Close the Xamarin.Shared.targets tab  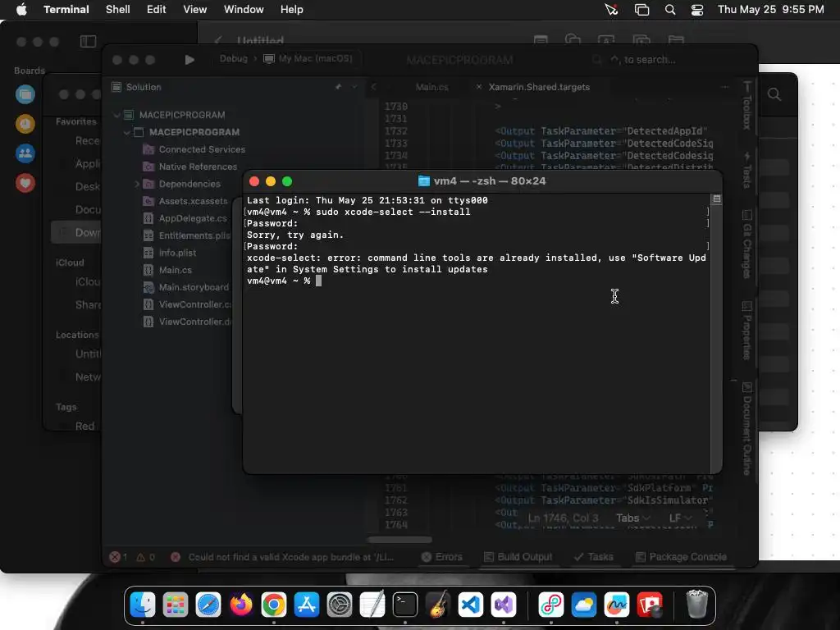coord(479,87)
